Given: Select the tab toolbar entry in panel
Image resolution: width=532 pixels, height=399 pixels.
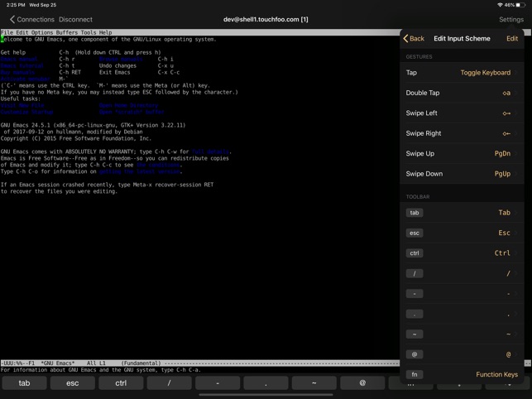Looking at the screenshot, I should coord(462,213).
